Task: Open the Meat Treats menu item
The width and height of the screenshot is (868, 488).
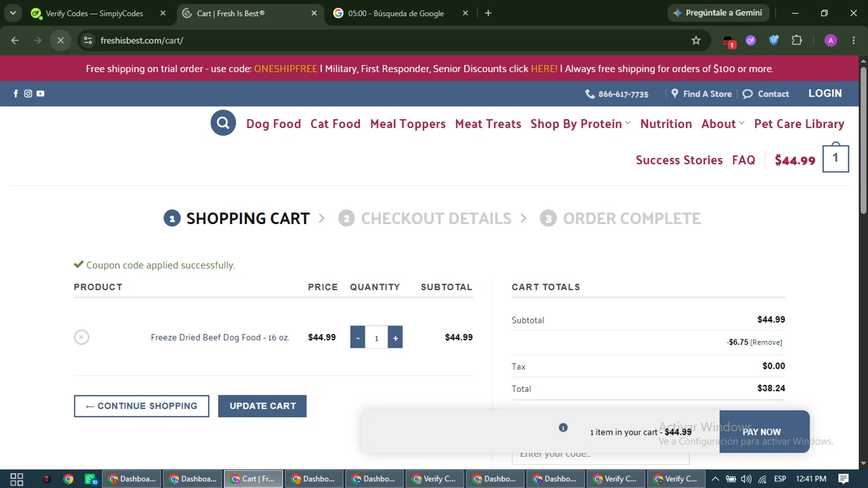Action: [x=488, y=124]
